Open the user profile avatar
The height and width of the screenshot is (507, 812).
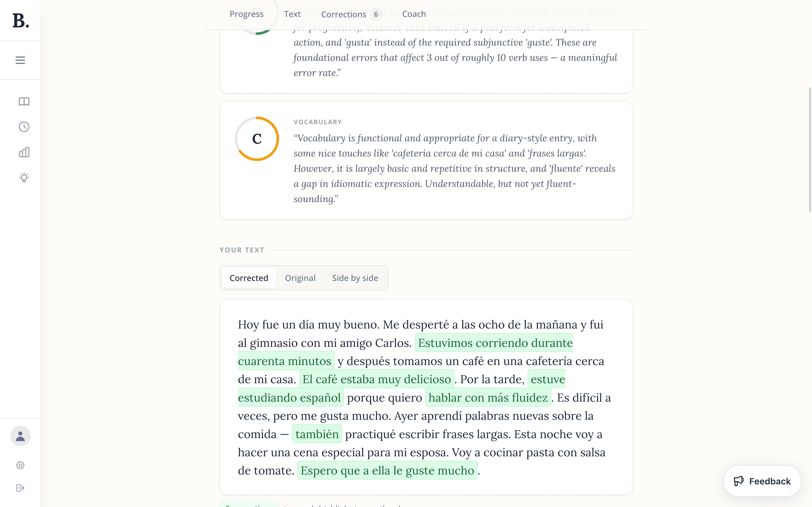click(20, 436)
